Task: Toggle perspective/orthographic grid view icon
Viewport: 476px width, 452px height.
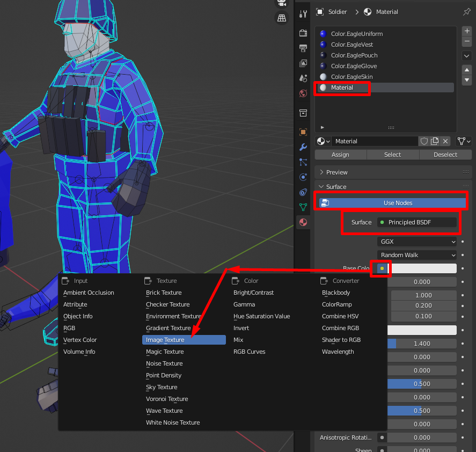Action: point(282,18)
